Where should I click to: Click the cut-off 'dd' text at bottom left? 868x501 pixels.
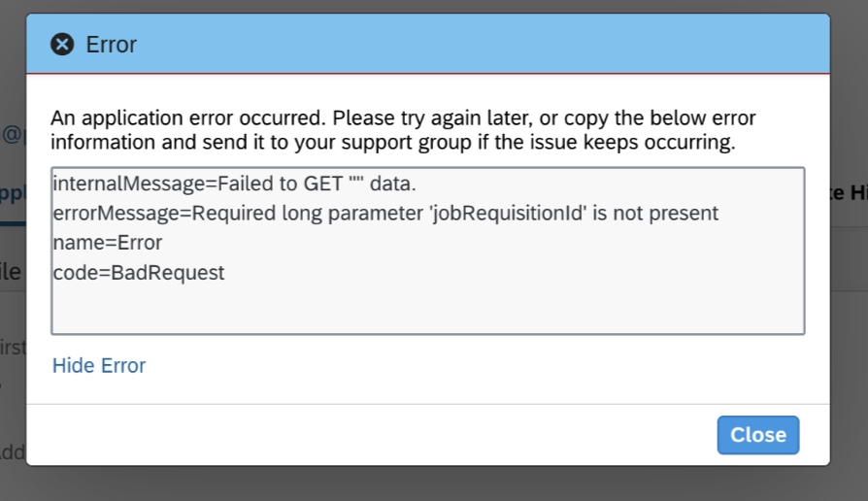pos(13,452)
